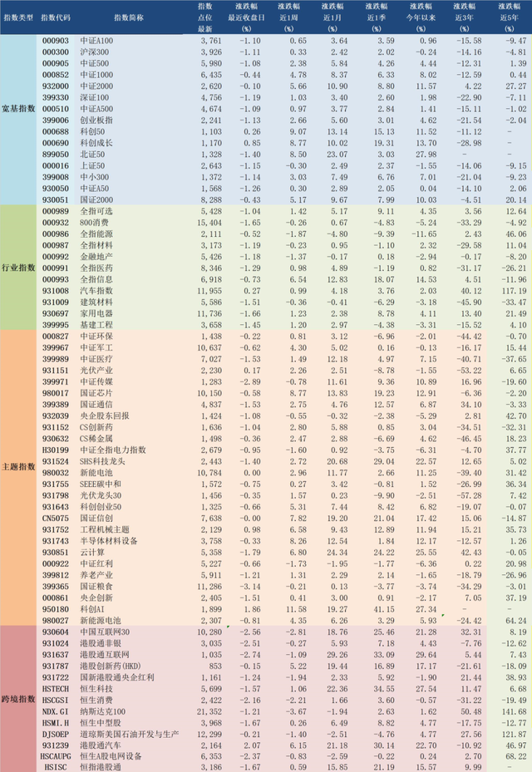Image resolution: width=532 pixels, height=772 pixels.
Task: Click index code 399330
Action: [55, 97]
